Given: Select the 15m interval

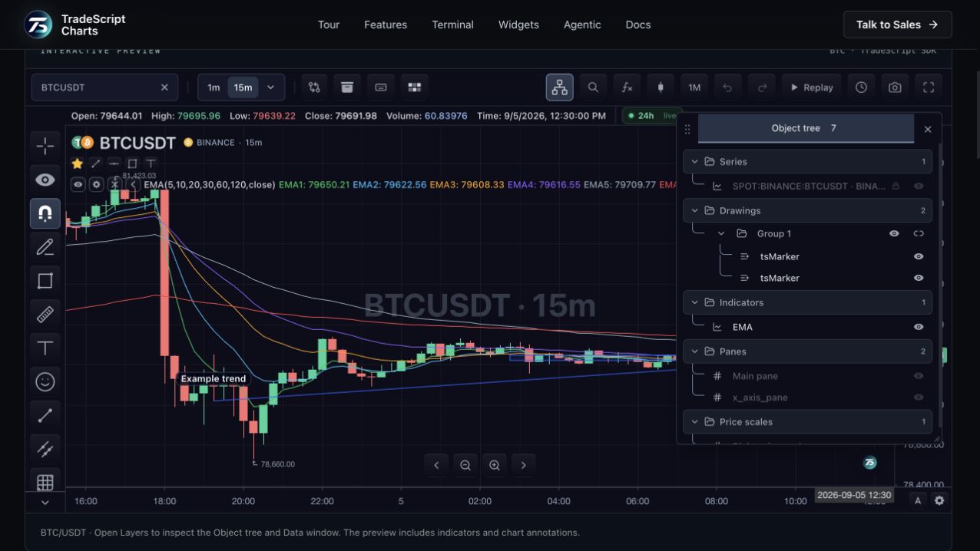Looking at the screenshot, I should [243, 87].
